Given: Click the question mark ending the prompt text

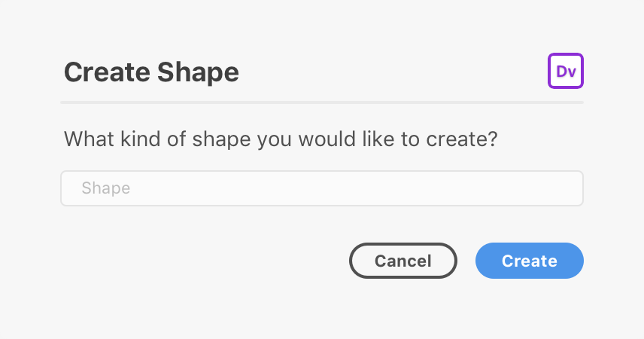Looking at the screenshot, I should (x=493, y=139).
